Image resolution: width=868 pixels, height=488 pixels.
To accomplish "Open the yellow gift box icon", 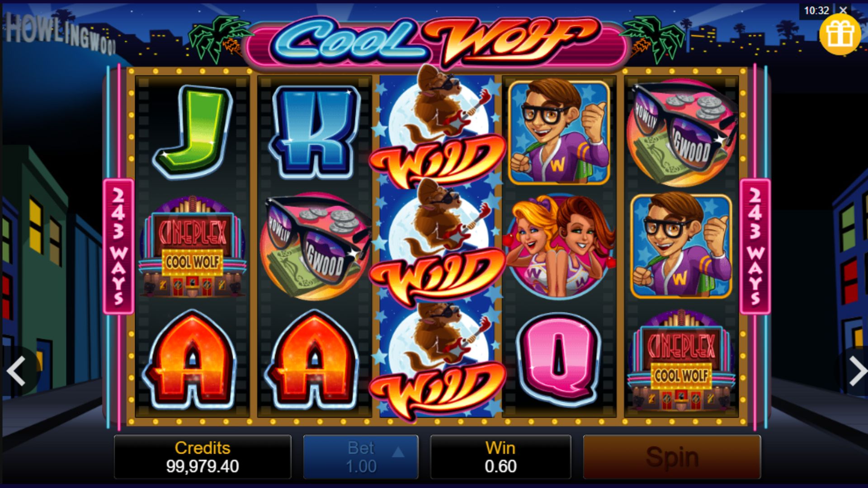I will (x=840, y=34).
